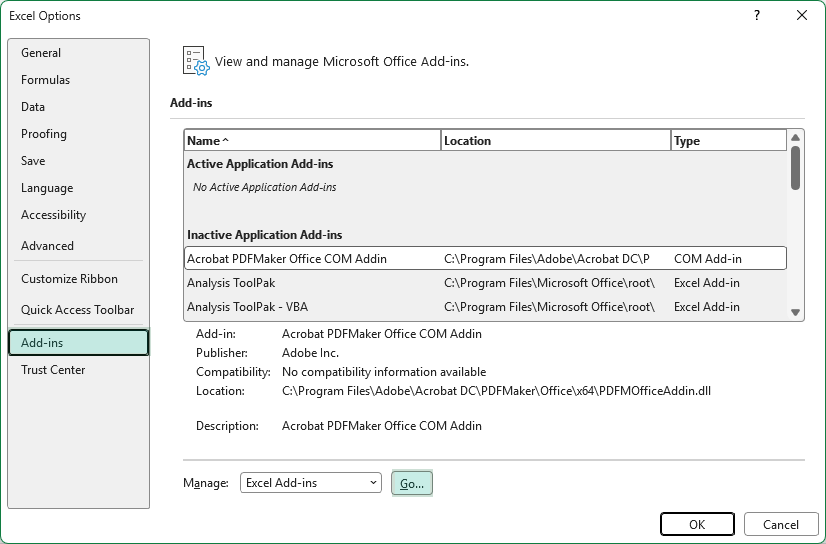Select the Analysis ToolPak - VBA row
This screenshot has width=826, height=544.
point(485,306)
